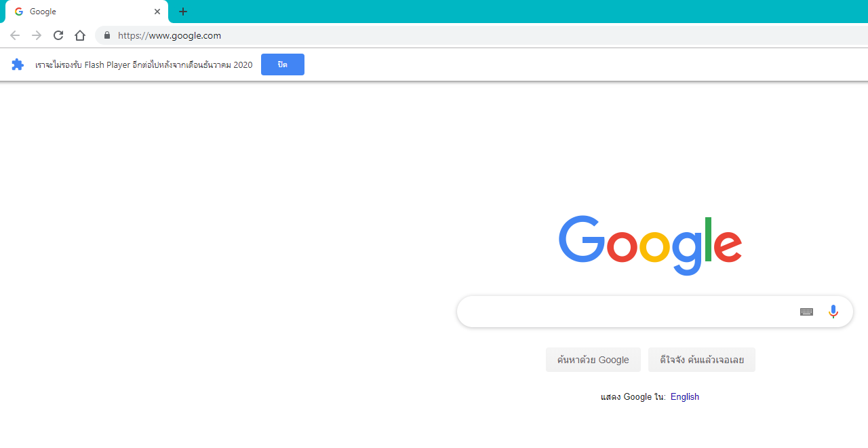
Task: Click the ค้นหาด้วย Google button
Action: 593,360
